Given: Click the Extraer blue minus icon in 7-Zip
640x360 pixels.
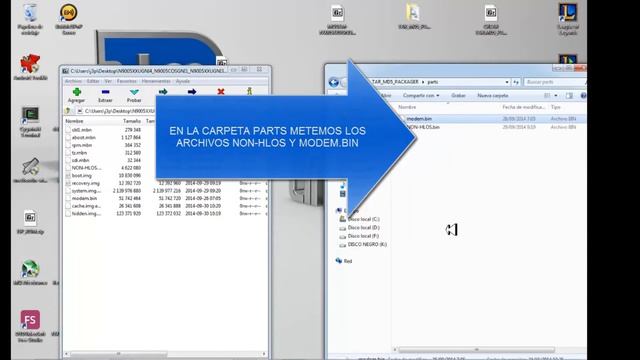Looking at the screenshot, I should point(105,92).
